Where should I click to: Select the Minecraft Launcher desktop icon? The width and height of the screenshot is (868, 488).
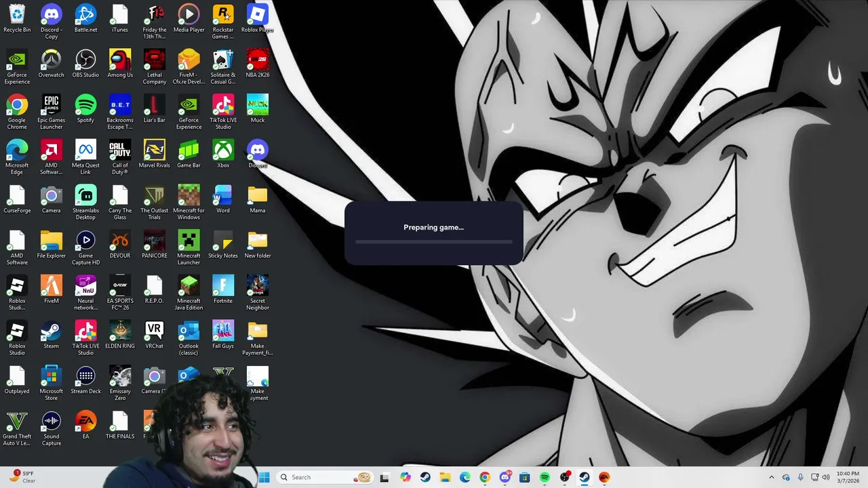pyautogui.click(x=189, y=249)
